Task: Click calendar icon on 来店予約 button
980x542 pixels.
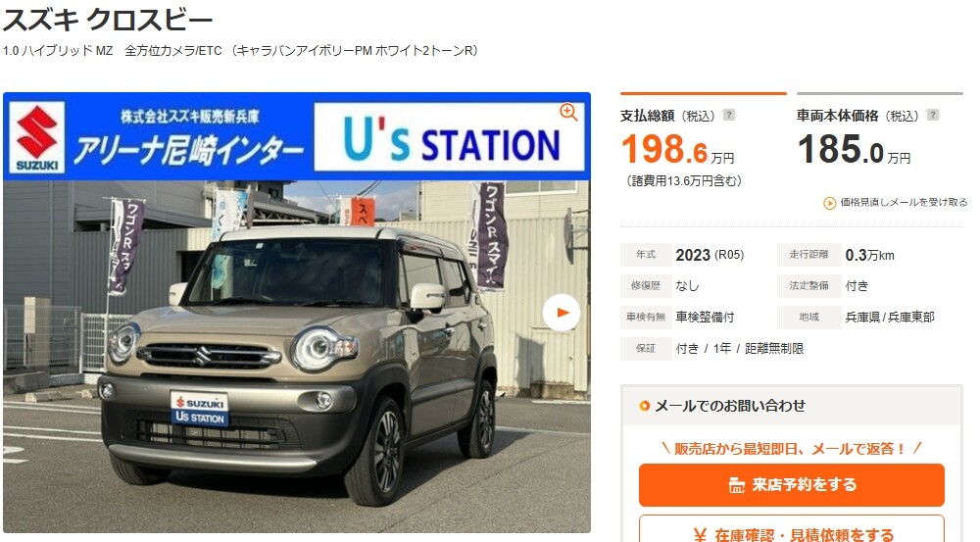Action: [737, 485]
